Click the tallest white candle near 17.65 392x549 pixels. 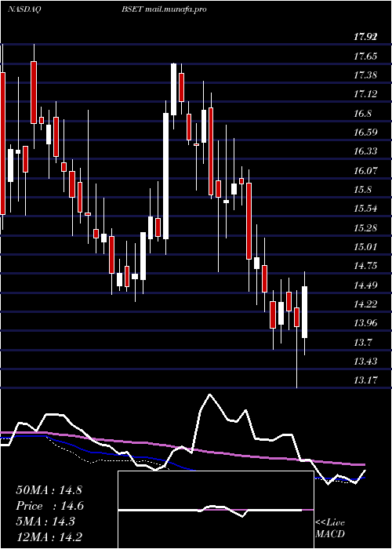173,89
